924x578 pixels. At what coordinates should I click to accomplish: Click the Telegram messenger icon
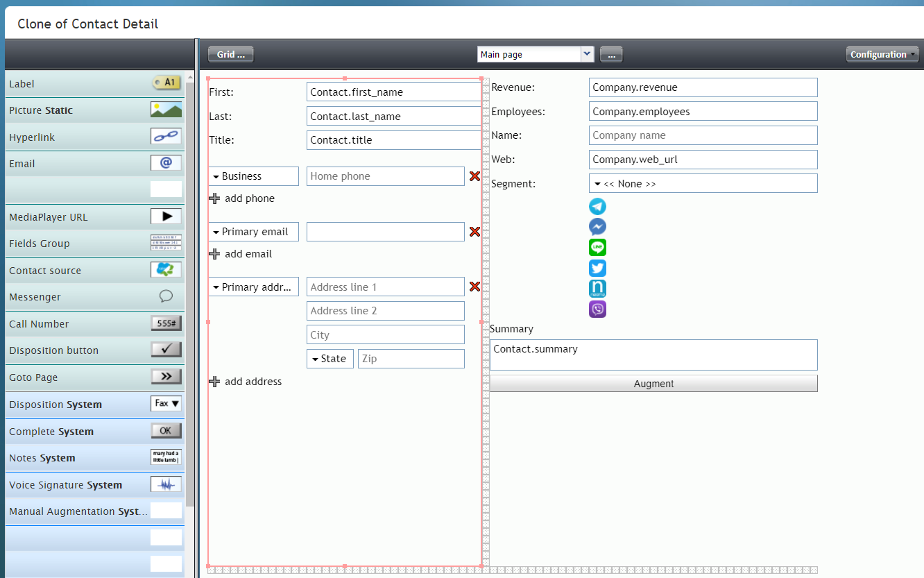tap(597, 206)
